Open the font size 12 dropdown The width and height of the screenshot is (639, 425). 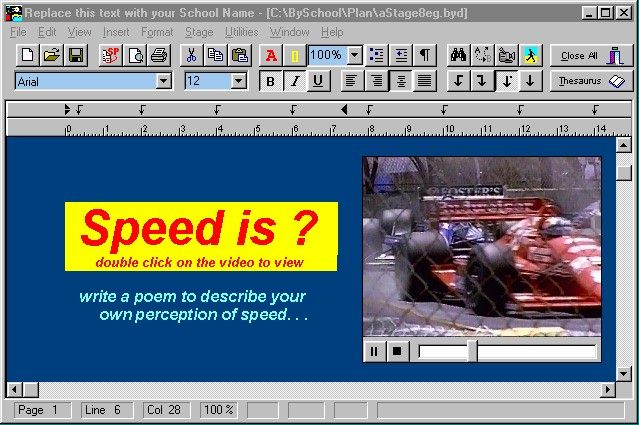click(239, 81)
